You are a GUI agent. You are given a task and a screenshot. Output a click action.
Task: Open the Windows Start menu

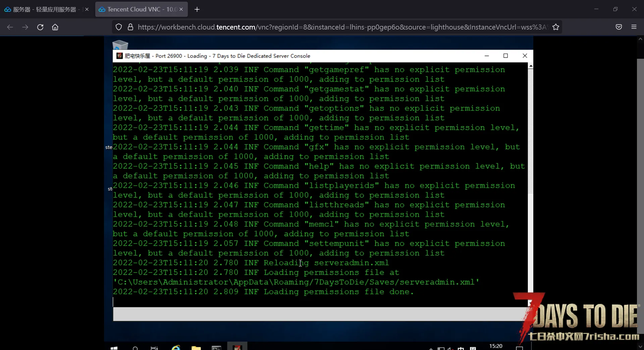coord(114,348)
